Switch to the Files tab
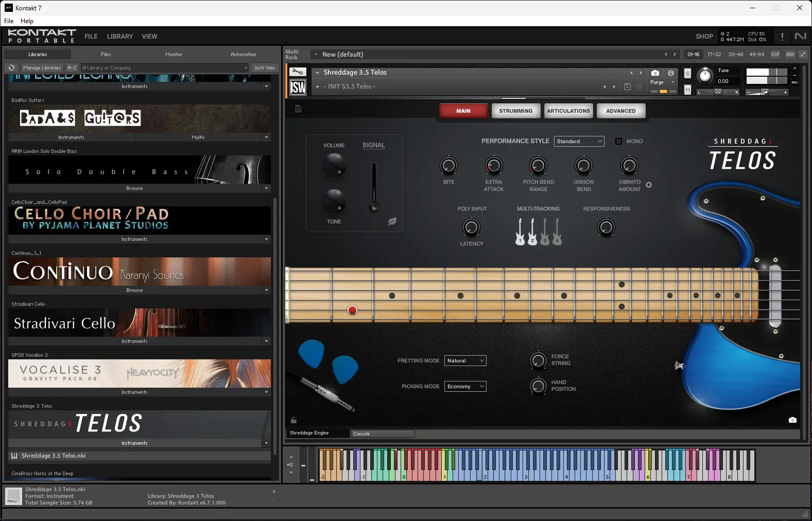Image resolution: width=812 pixels, height=521 pixels. click(x=106, y=54)
